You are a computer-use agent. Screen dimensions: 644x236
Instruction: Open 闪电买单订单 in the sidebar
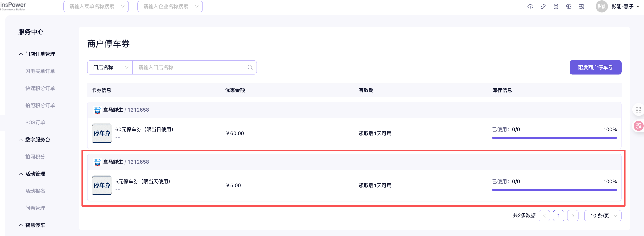point(40,71)
